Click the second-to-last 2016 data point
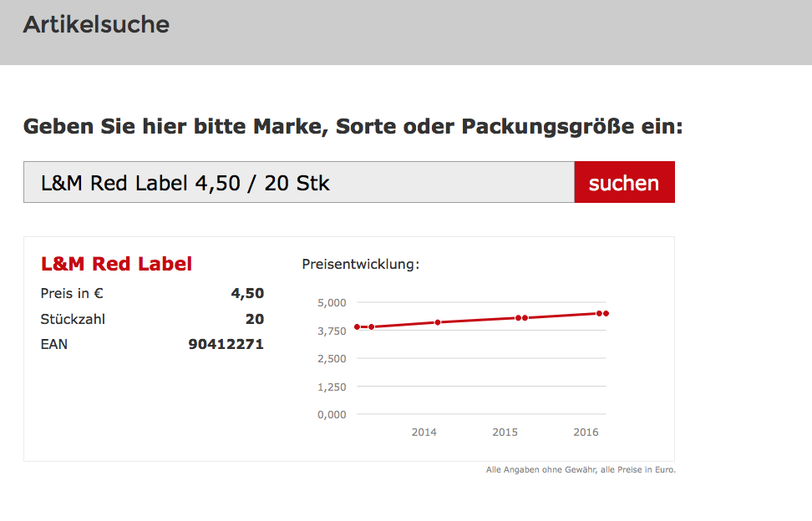The width and height of the screenshot is (812, 521). (599, 314)
